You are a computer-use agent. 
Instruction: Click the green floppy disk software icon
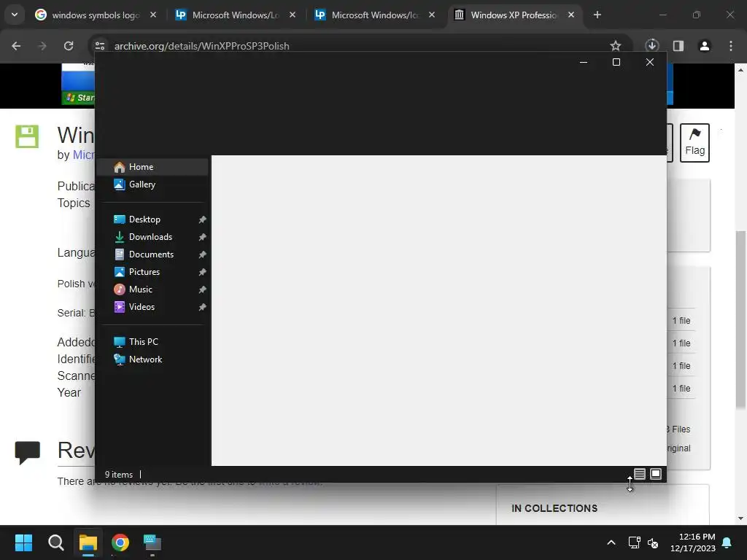pyautogui.click(x=27, y=136)
